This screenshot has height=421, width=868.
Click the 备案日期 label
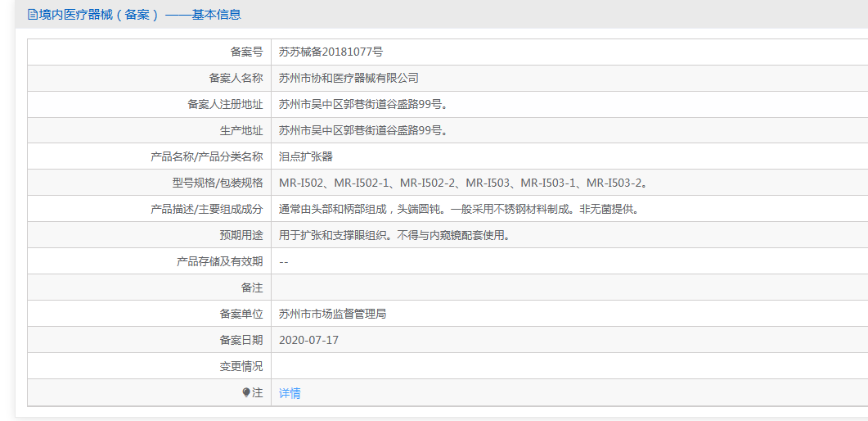(241, 340)
